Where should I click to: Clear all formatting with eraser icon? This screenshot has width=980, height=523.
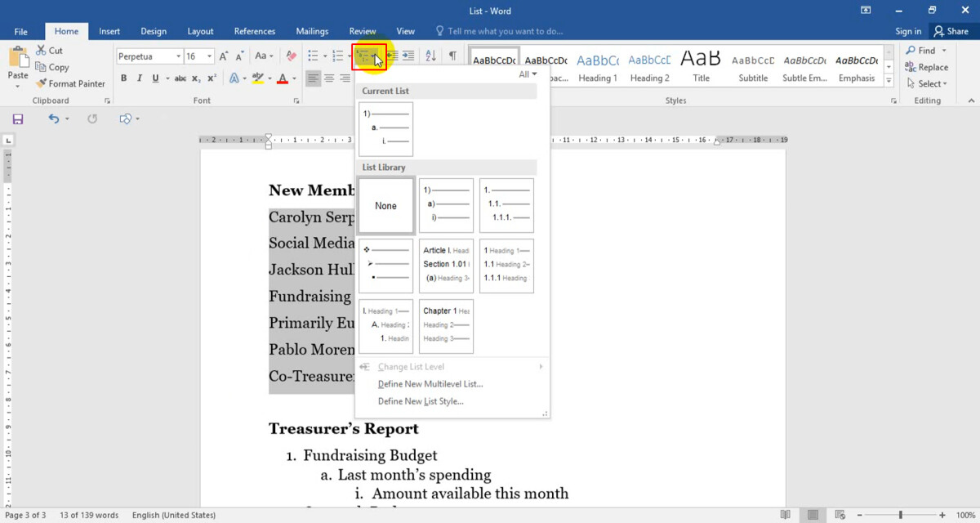click(291, 56)
